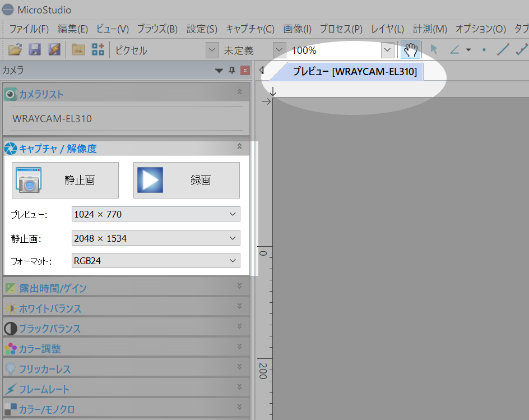Screen dimensions: 529x420
Task: Expand the ブラックバランス section
Action: [239, 326]
